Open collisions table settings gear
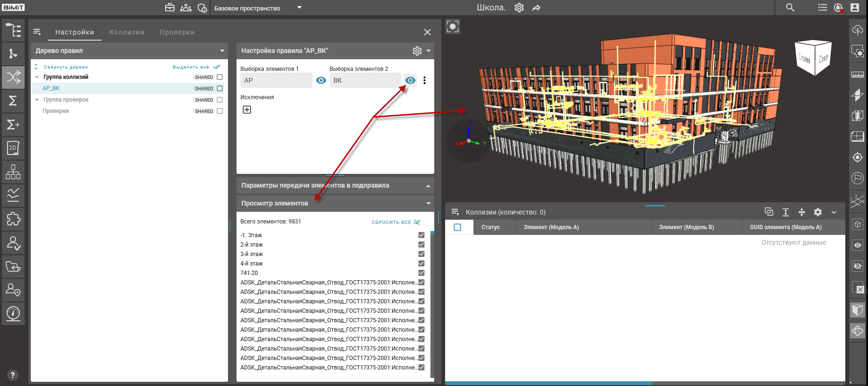This screenshot has width=868, height=386. pos(817,212)
